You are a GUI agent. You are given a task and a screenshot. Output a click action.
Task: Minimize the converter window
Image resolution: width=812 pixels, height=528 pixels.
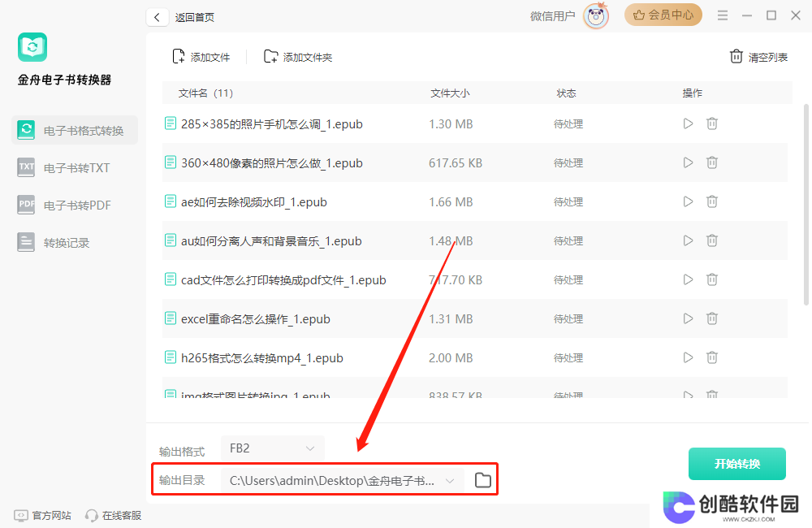coord(747,15)
